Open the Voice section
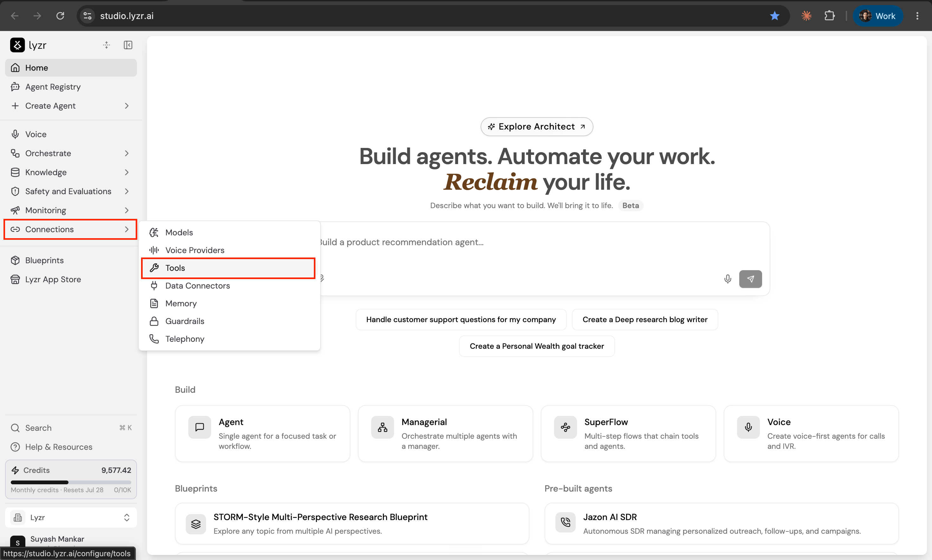932x560 pixels. [x=71, y=134]
